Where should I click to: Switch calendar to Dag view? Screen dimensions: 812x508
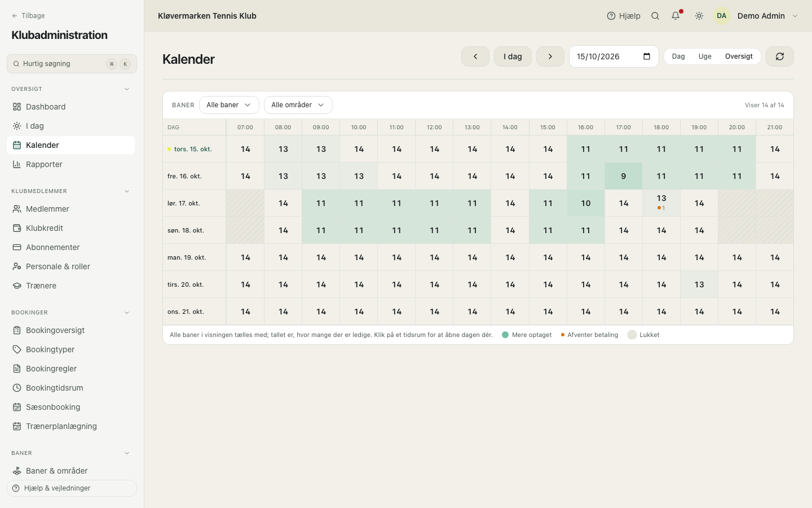(x=678, y=56)
